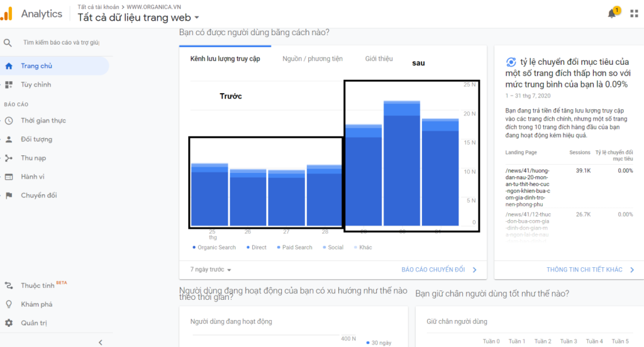
Task: Go to Trang chủ in sidebar
Action: pos(36,66)
